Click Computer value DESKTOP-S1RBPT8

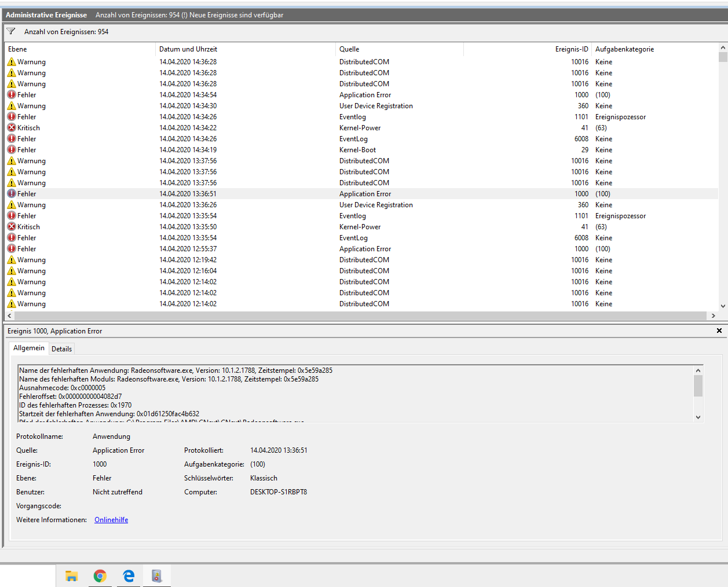pyautogui.click(x=279, y=492)
